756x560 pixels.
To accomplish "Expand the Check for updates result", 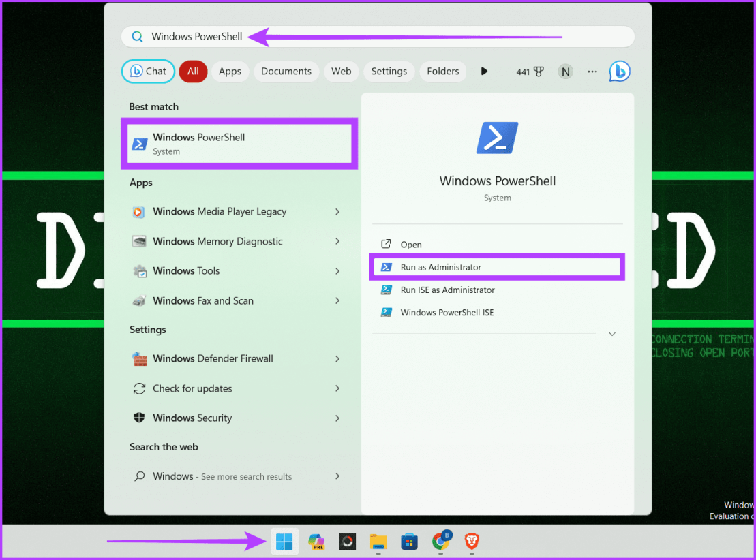I will click(337, 388).
